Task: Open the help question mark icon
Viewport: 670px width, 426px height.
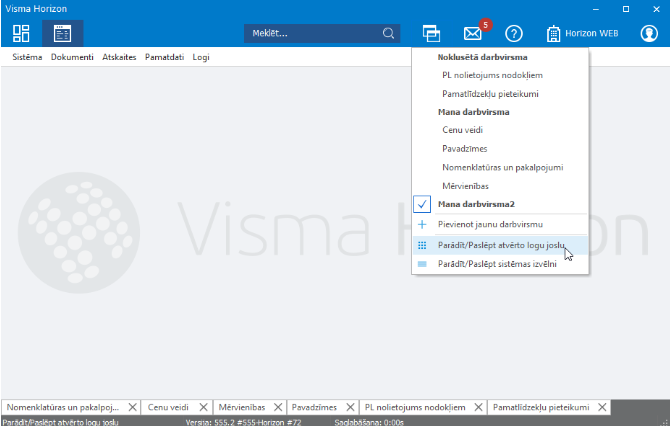Action: (x=514, y=33)
